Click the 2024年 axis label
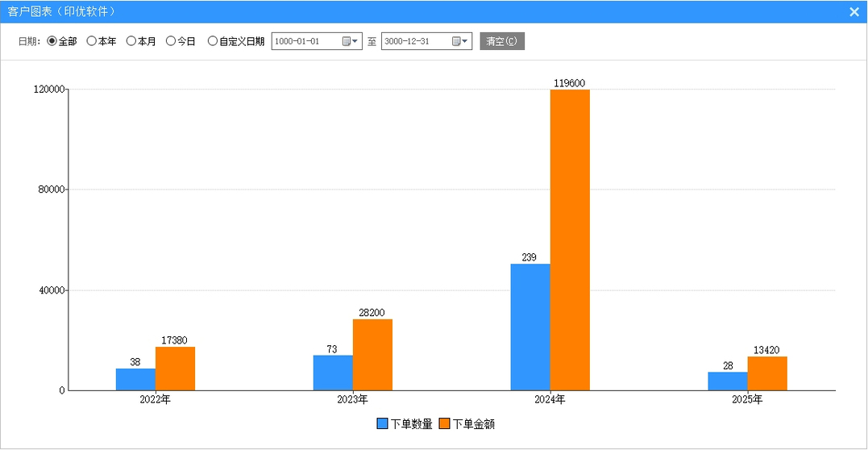This screenshot has width=868, height=450. click(550, 399)
